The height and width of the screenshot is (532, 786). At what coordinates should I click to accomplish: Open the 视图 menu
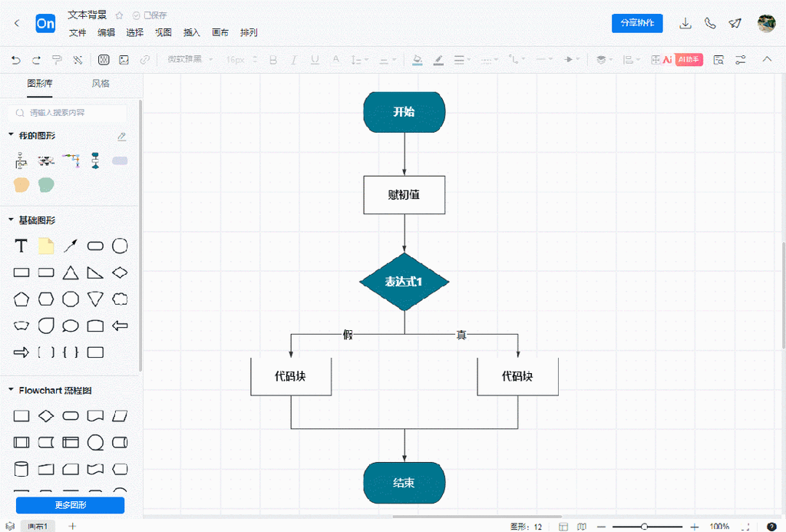[x=163, y=32]
